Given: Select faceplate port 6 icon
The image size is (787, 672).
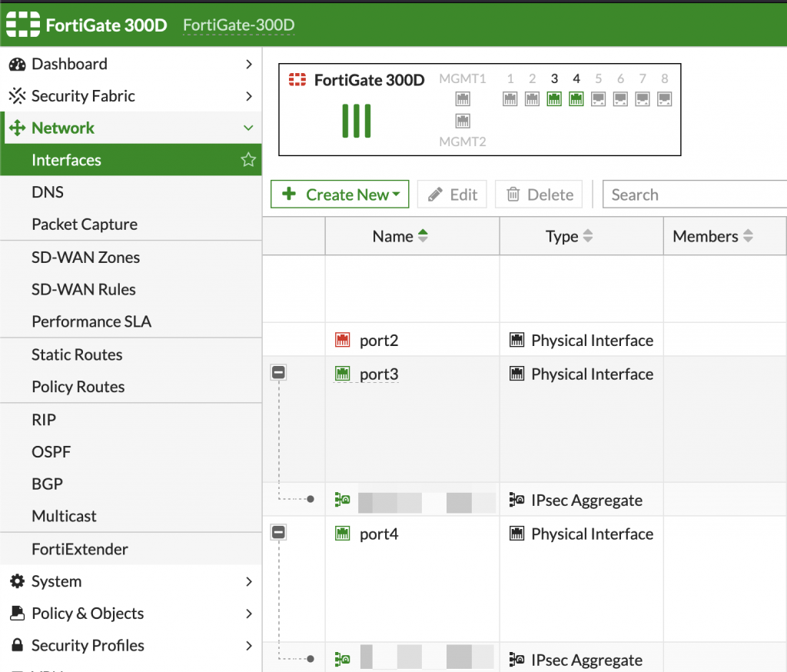Looking at the screenshot, I should (x=620, y=99).
